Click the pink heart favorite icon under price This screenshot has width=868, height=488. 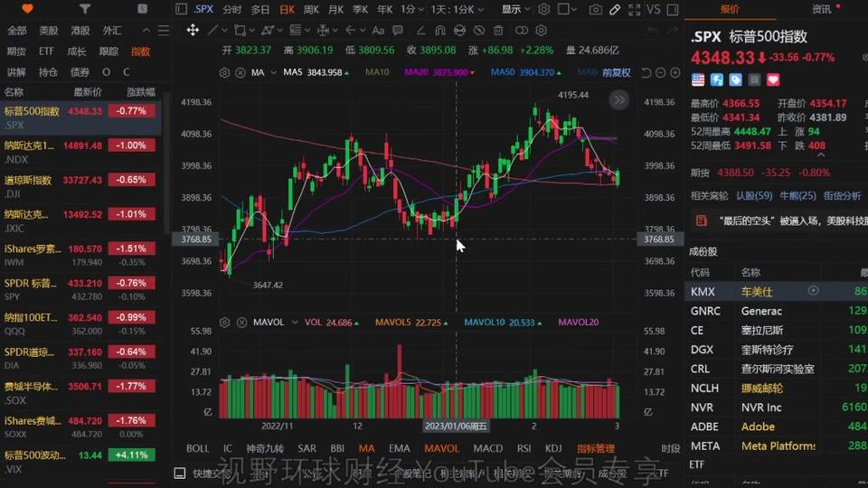pyautogui.click(x=773, y=80)
